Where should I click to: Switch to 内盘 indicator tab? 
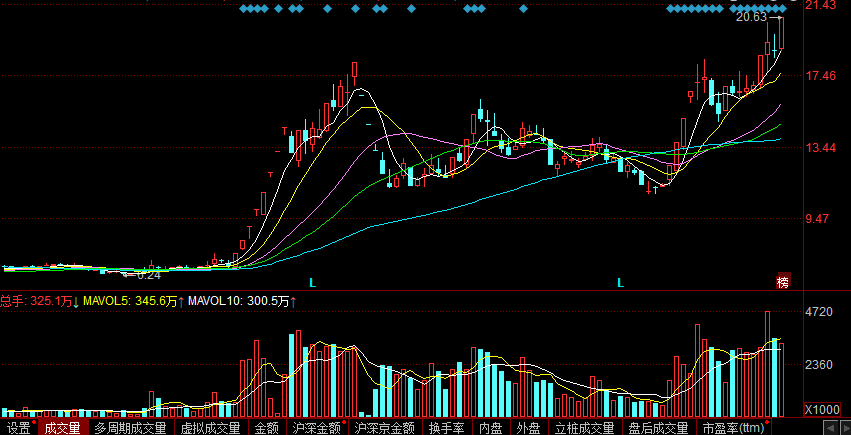(491, 428)
